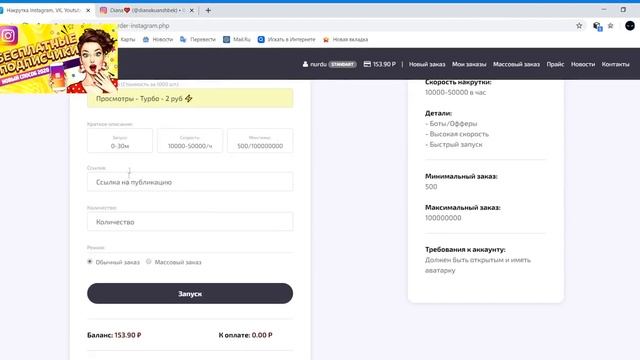This screenshot has width=640, height=360.
Task: Focus the Количество input field
Action: coord(190,222)
